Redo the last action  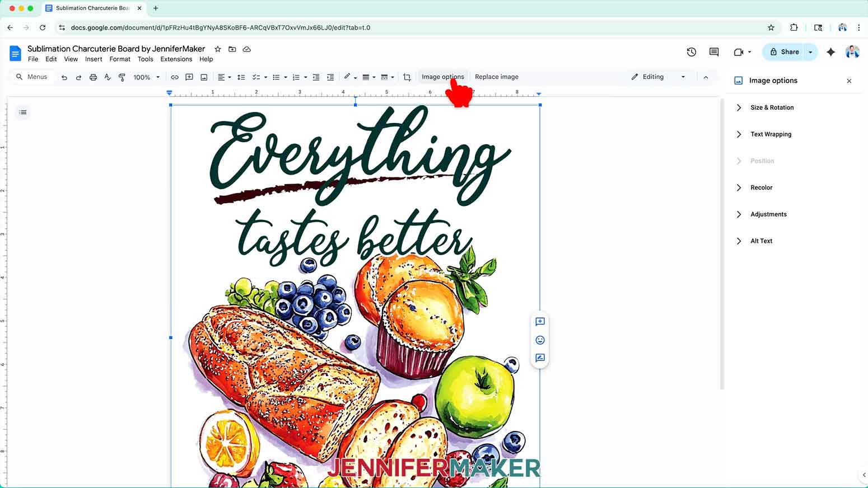click(x=78, y=77)
